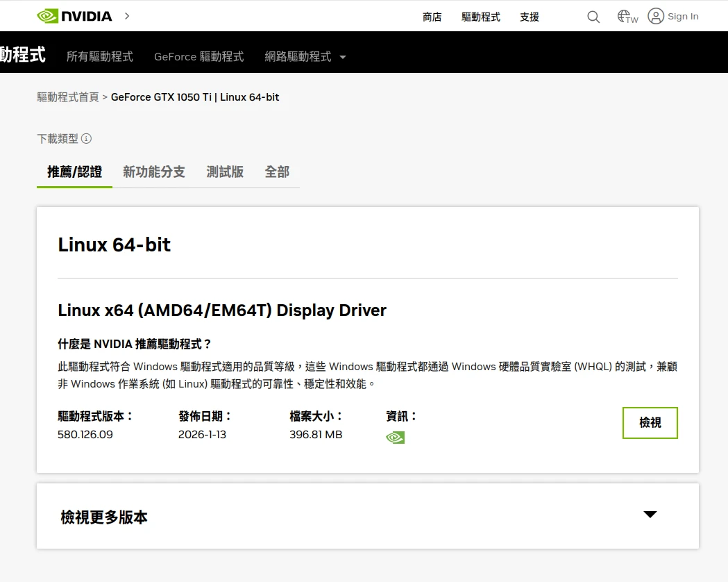Image resolution: width=728 pixels, height=582 pixels.
Task: Go to 所有驅動程式 in the black navbar
Action: pos(100,57)
